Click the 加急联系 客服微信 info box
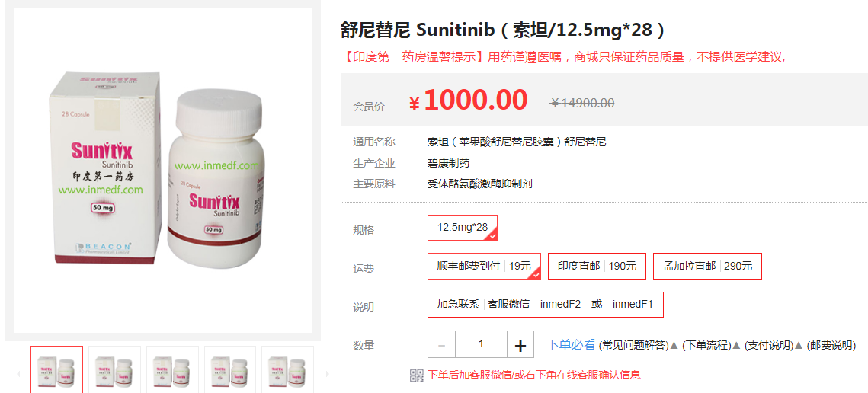 click(x=546, y=304)
